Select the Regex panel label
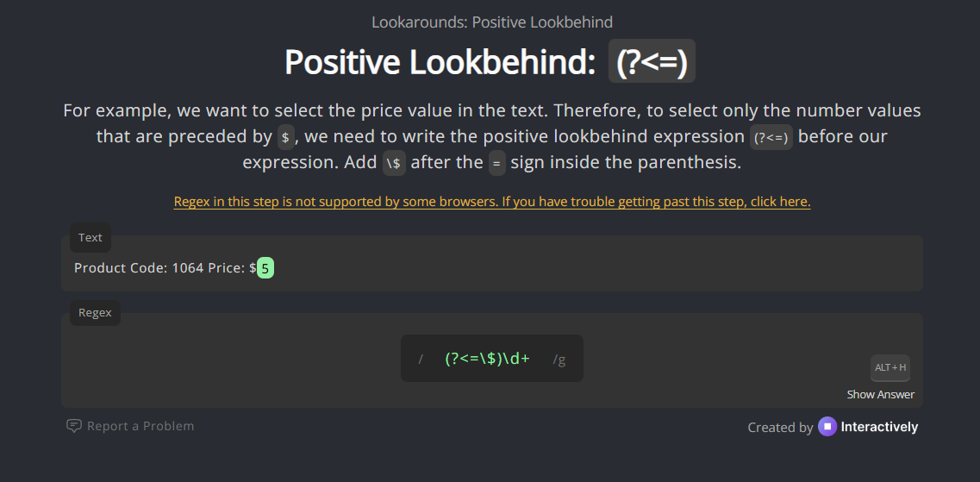The image size is (980, 482). click(x=95, y=313)
